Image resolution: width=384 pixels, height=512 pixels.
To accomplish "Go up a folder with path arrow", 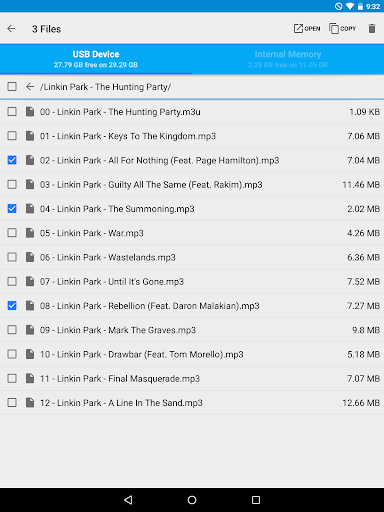I will coord(30,87).
